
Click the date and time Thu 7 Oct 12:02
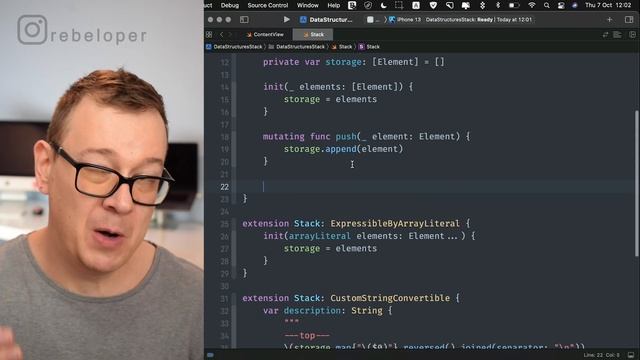point(608,5)
